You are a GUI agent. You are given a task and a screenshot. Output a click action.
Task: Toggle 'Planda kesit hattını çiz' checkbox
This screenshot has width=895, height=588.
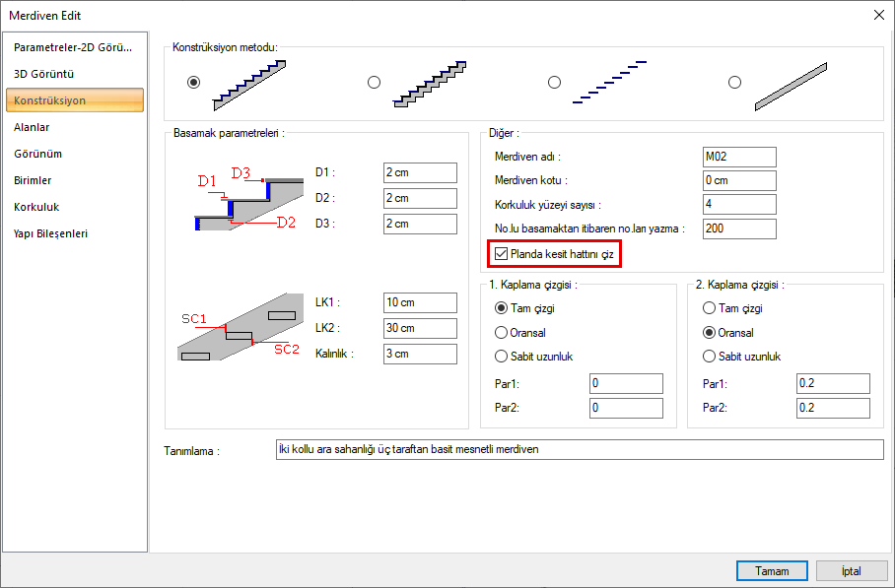point(501,254)
